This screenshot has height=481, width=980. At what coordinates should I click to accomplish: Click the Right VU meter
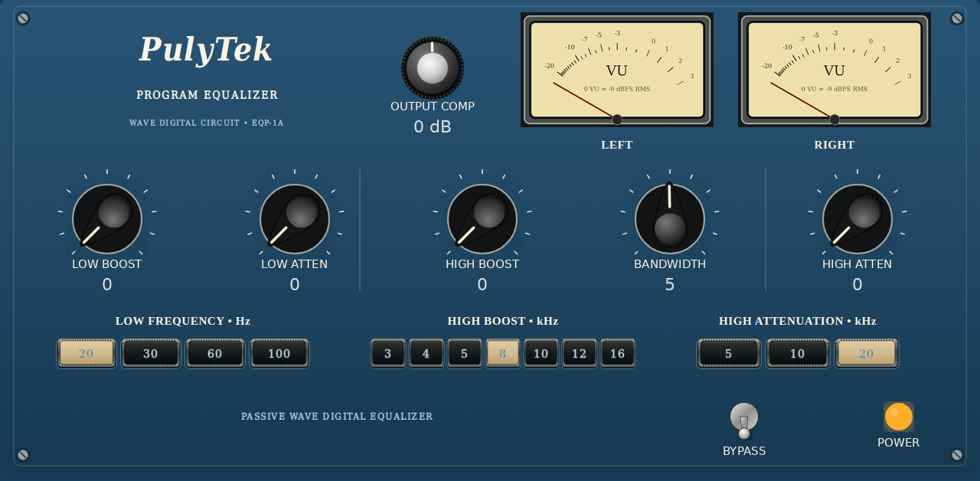[835, 70]
